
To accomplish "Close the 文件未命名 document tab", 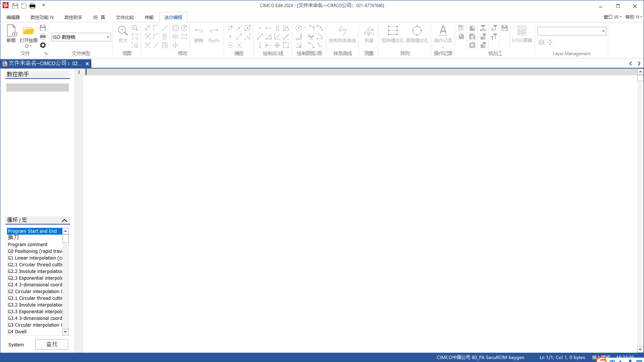I will pyautogui.click(x=87, y=64).
